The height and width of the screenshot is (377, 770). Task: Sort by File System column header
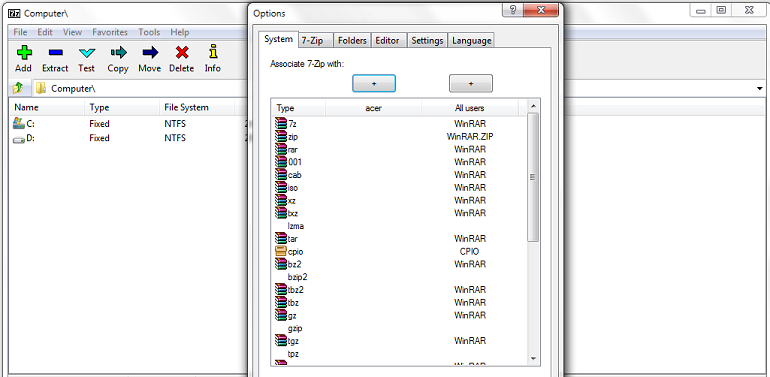(197, 108)
